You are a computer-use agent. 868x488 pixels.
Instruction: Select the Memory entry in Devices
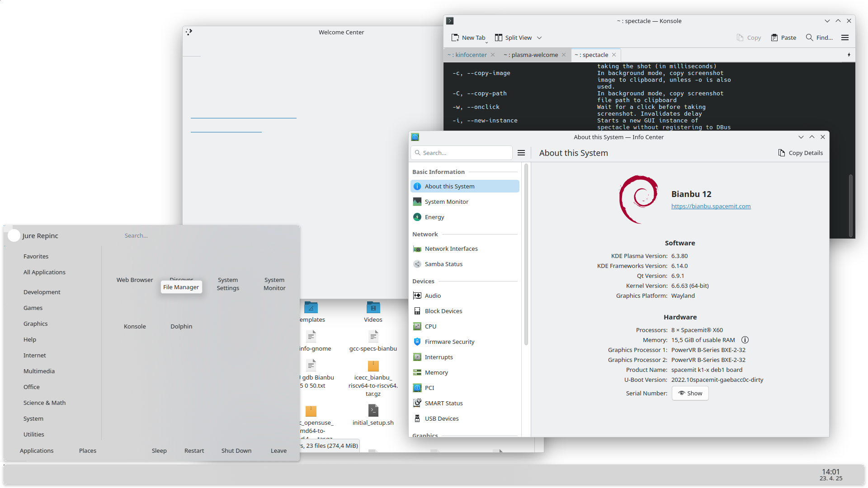tap(465, 372)
